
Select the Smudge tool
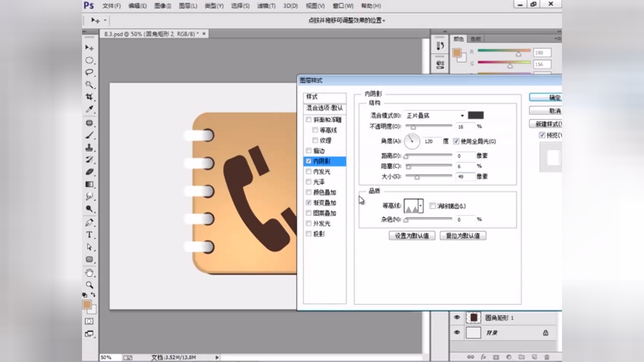[x=90, y=197]
